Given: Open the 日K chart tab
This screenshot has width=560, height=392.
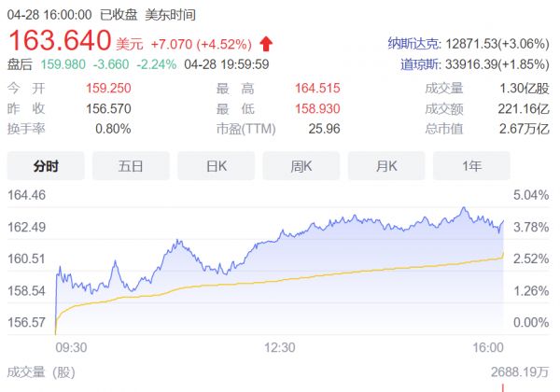Looking at the screenshot, I should pos(216,166).
